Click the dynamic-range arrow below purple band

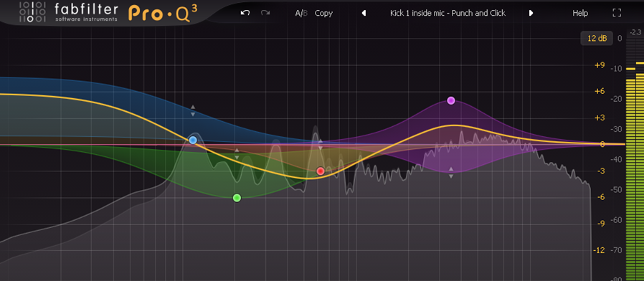451,176
